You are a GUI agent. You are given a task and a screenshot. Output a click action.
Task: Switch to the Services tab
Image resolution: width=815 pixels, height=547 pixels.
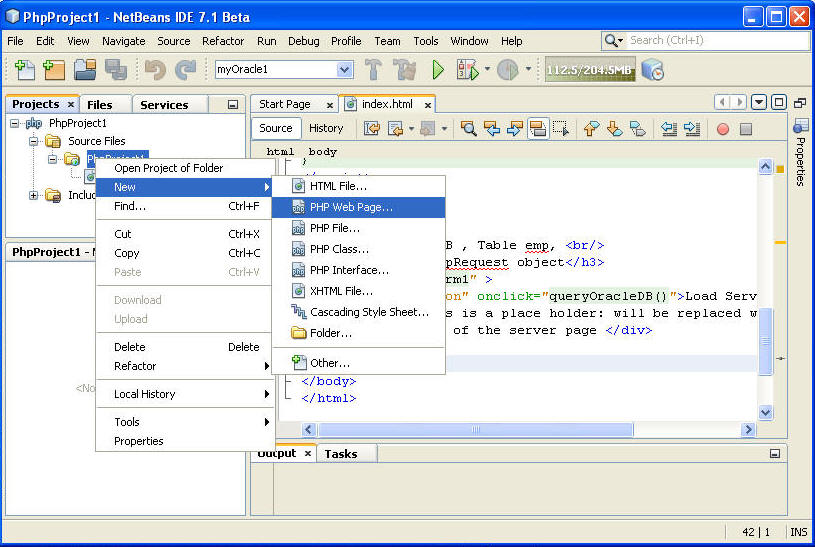click(x=164, y=105)
